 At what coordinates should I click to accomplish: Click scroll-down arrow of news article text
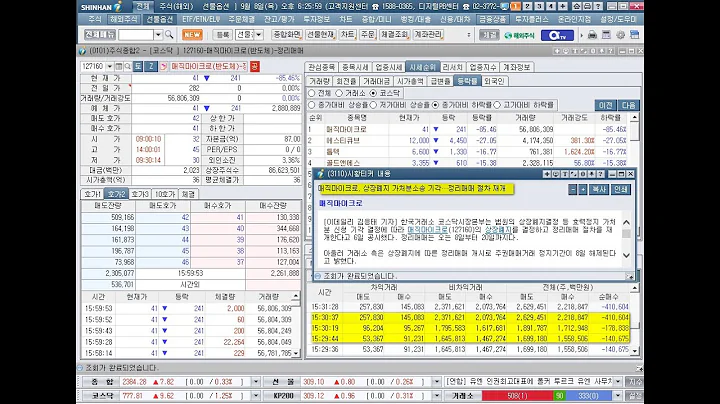click(626, 255)
